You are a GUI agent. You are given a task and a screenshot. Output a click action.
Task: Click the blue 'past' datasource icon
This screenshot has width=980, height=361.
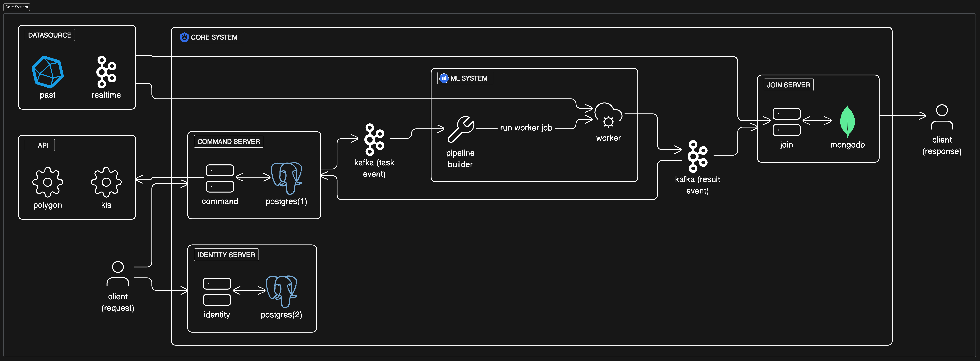48,72
